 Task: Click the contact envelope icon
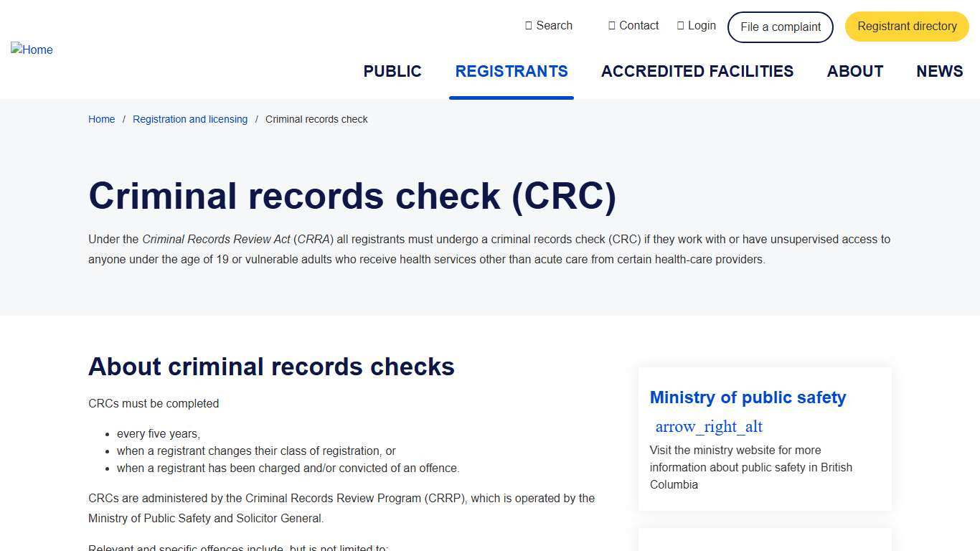[613, 25]
